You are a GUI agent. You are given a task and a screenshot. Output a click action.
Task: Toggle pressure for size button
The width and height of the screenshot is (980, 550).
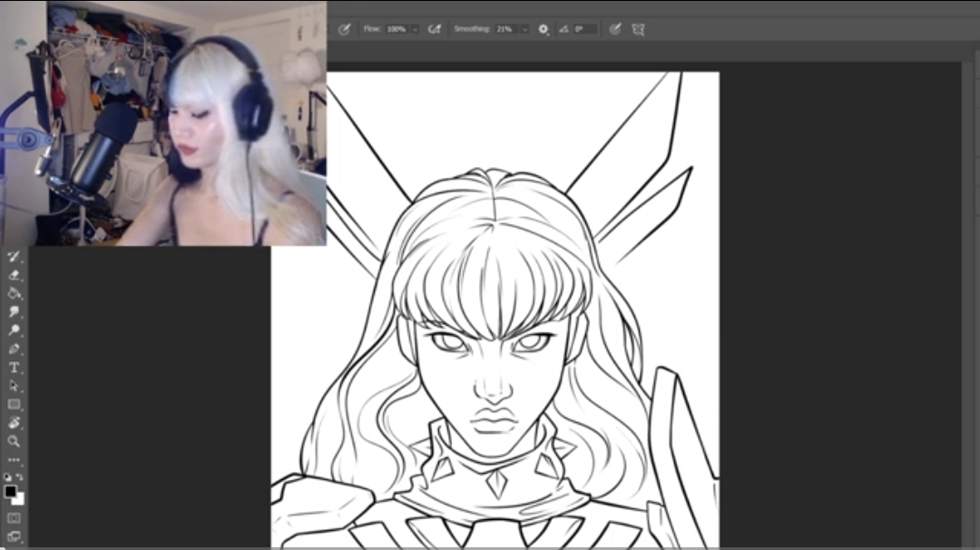(x=615, y=29)
